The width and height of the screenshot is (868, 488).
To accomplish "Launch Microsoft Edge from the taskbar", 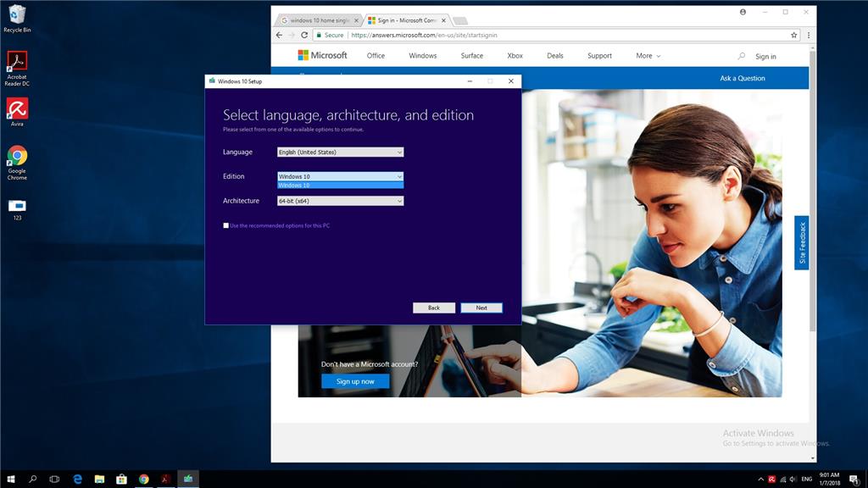I will [x=77, y=479].
